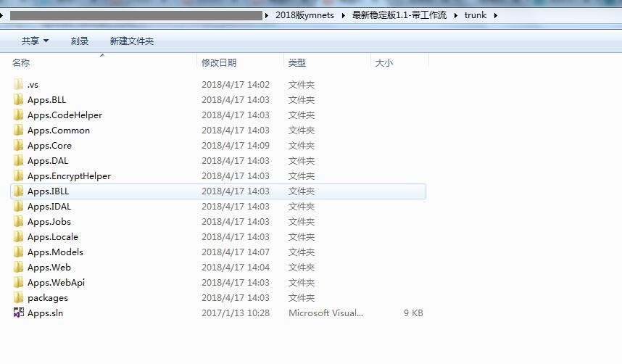This screenshot has height=364, width=622.
Task: Click the 新建文件夹 button
Action: [132, 41]
